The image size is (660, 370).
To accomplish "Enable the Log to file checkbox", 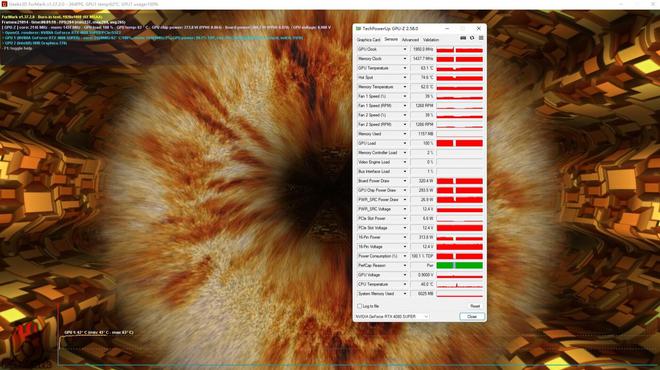I will pos(359,306).
